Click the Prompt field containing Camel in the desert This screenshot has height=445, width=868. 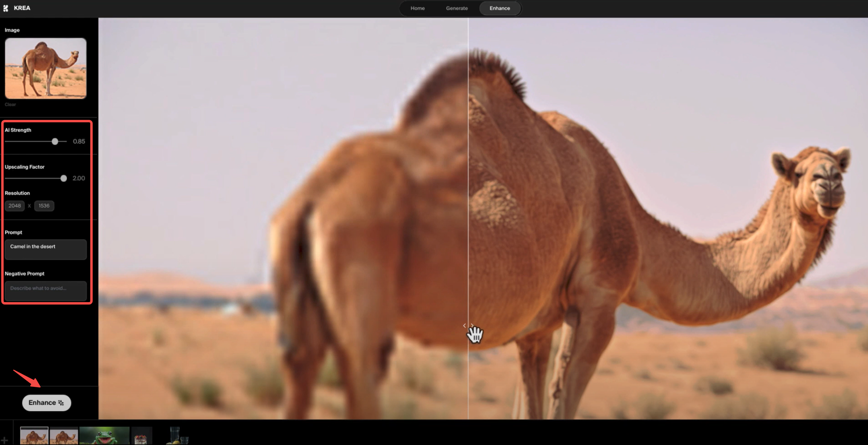coord(45,250)
